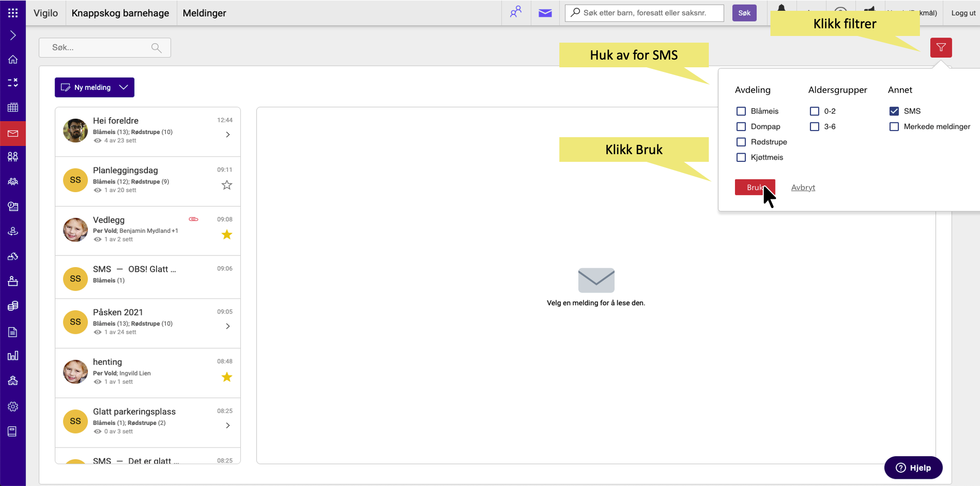
Task: Click the red filter funnel icon
Action: [940, 48]
